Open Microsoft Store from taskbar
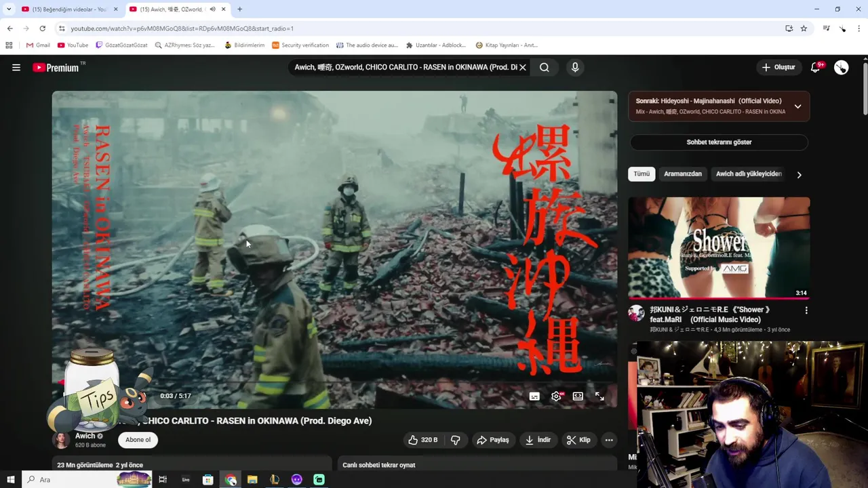 (x=208, y=480)
